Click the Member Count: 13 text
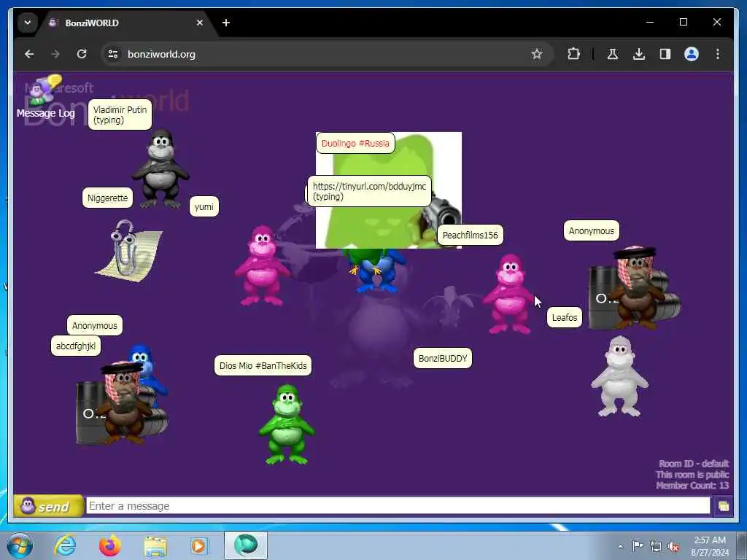This screenshot has width=747, height=560. click(x=692, y=486)
